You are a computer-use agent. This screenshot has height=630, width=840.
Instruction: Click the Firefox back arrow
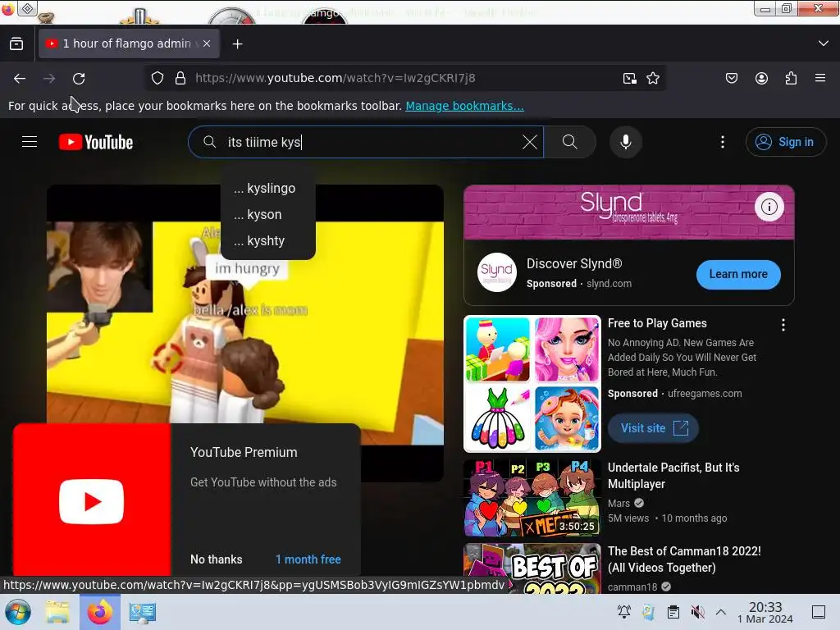pos(20,79)
